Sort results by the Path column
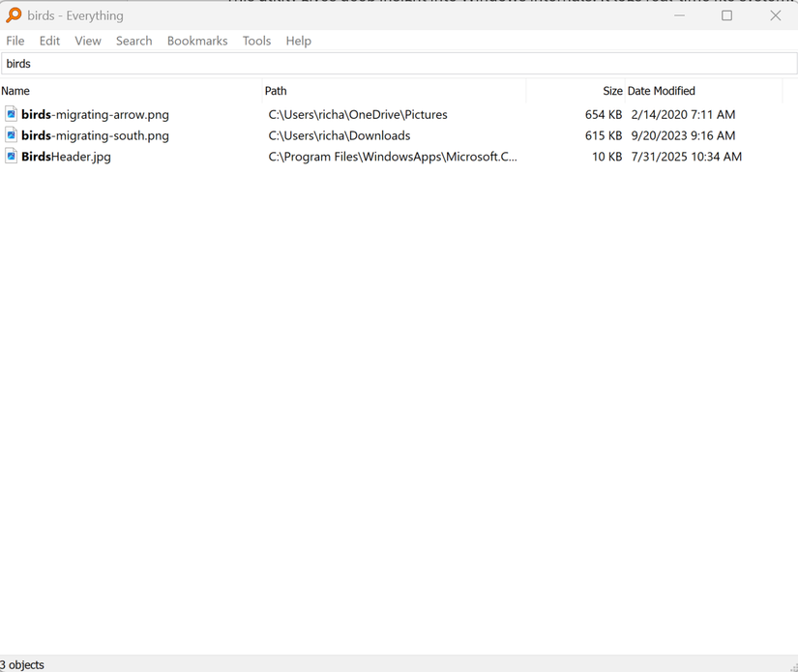 click(x=276, y=90)
